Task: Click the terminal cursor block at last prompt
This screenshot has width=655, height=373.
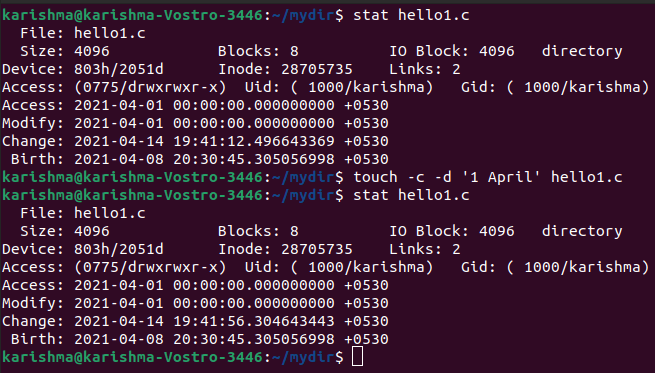Action: (357, 357)
